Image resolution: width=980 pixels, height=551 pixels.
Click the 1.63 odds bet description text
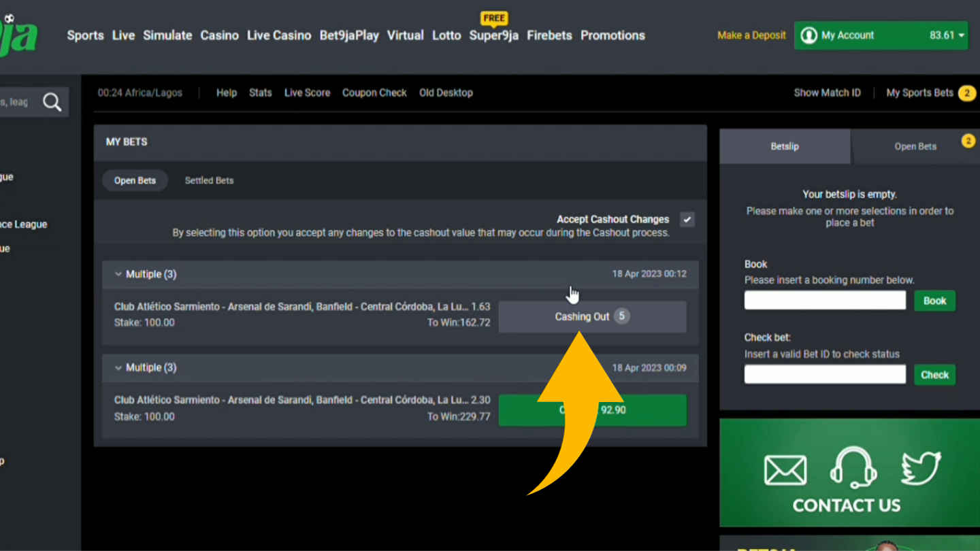[302, 307]
